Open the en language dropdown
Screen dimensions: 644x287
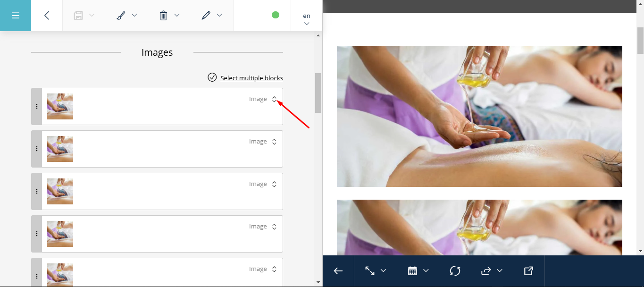tap(307, 19)
